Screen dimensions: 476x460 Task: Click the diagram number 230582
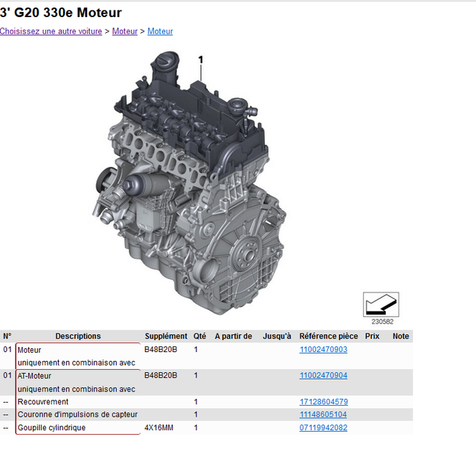click(x=382, y=322)
